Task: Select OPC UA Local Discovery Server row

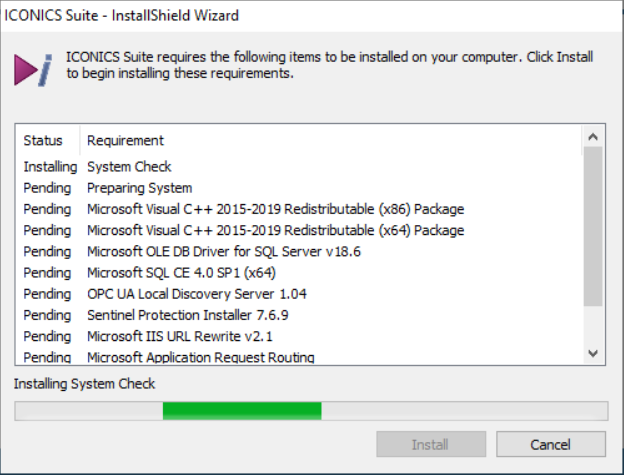Action: pos(298,294)
